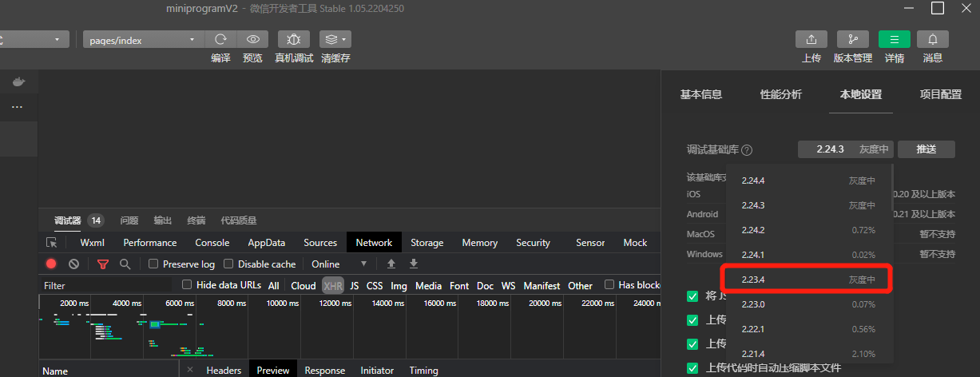Select base library version 2.23.4
980x377 pixels.
[809, 280]
